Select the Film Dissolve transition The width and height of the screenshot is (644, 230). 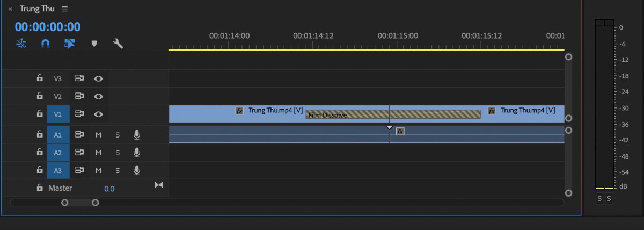[393, 114]
